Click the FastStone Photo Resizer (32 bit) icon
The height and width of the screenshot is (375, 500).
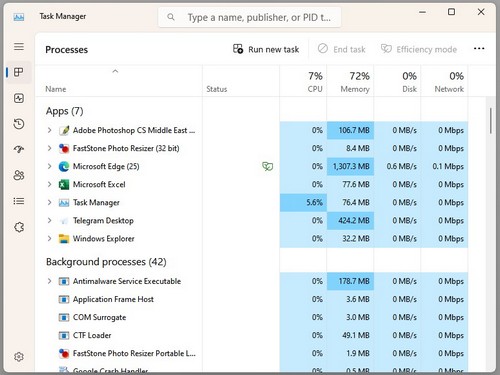coord(64,148)
